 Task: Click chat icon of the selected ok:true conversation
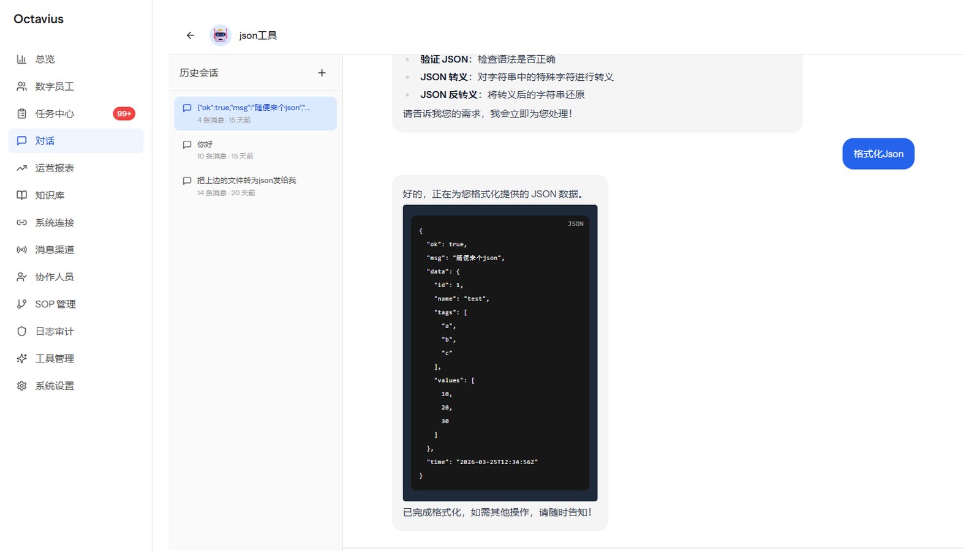point(187,108)
